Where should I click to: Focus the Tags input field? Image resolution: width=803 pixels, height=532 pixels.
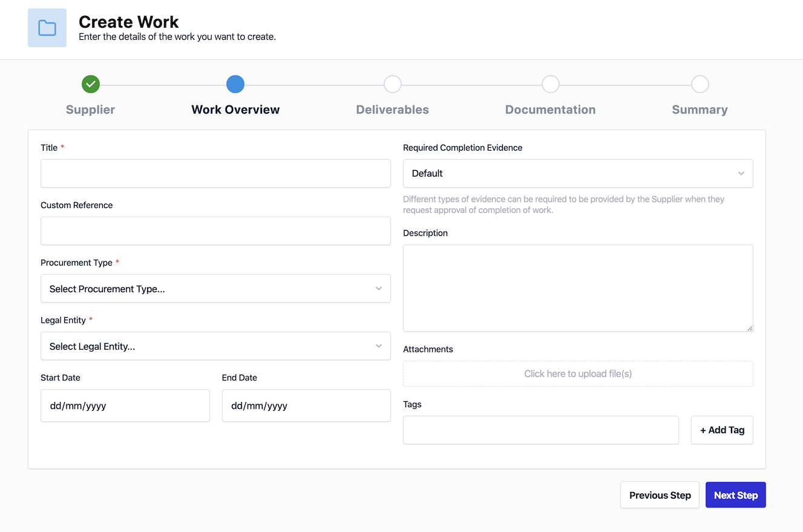pyautogui.click(x=541, y=430)
